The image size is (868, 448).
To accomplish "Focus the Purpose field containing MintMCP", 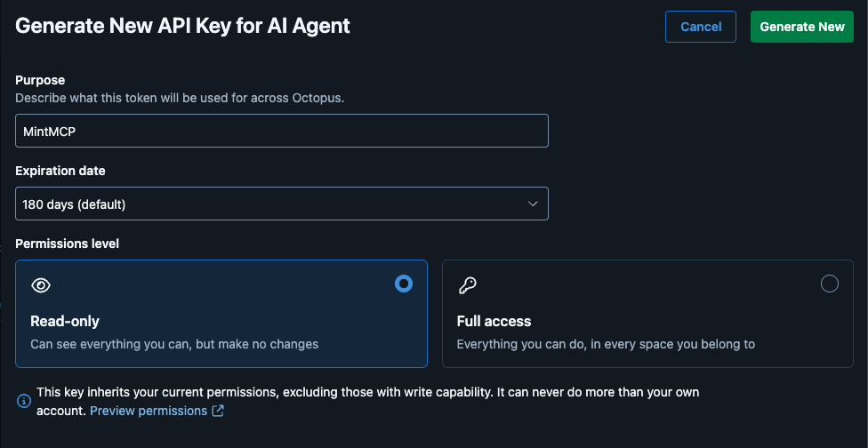I will (x=282, y=131).
